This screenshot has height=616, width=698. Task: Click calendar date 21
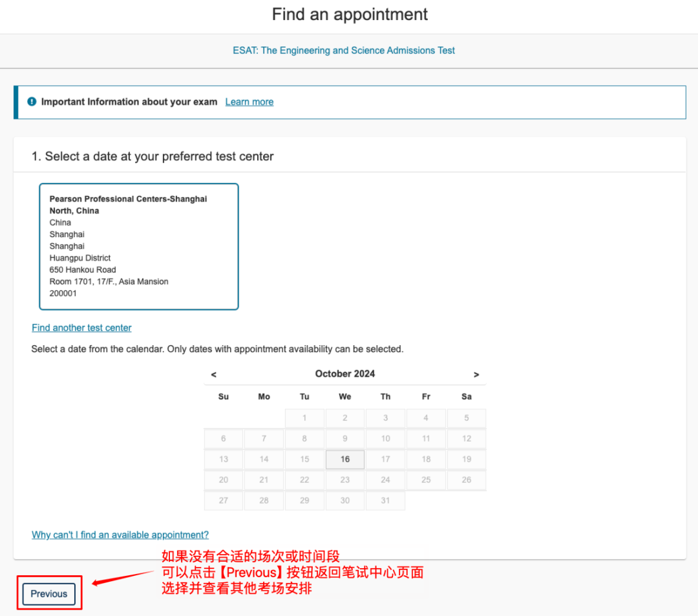click(264, 480)
